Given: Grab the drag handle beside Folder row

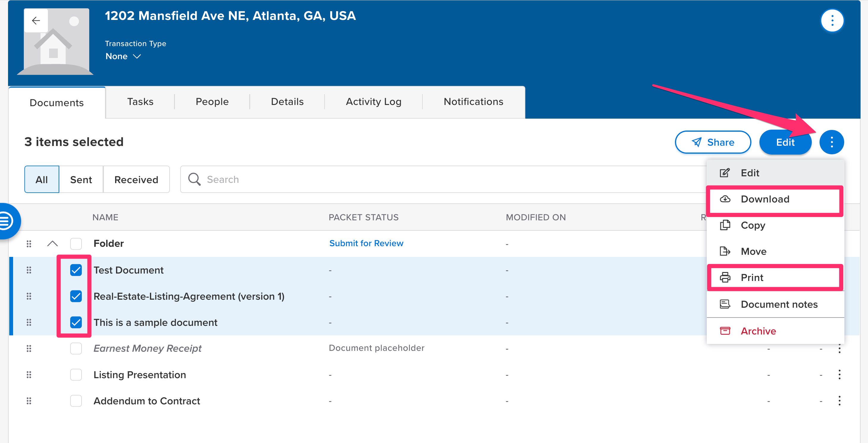Looking at the screenshot, I should (x=29, y=244).
